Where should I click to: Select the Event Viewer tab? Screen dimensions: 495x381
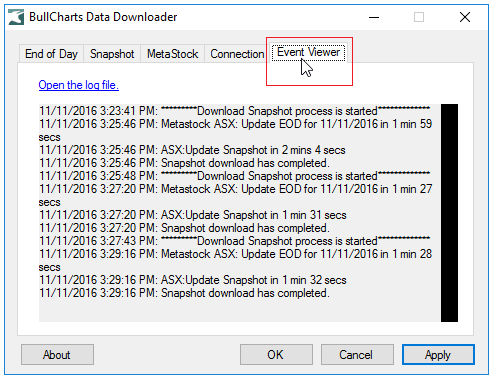coord(308,52)
